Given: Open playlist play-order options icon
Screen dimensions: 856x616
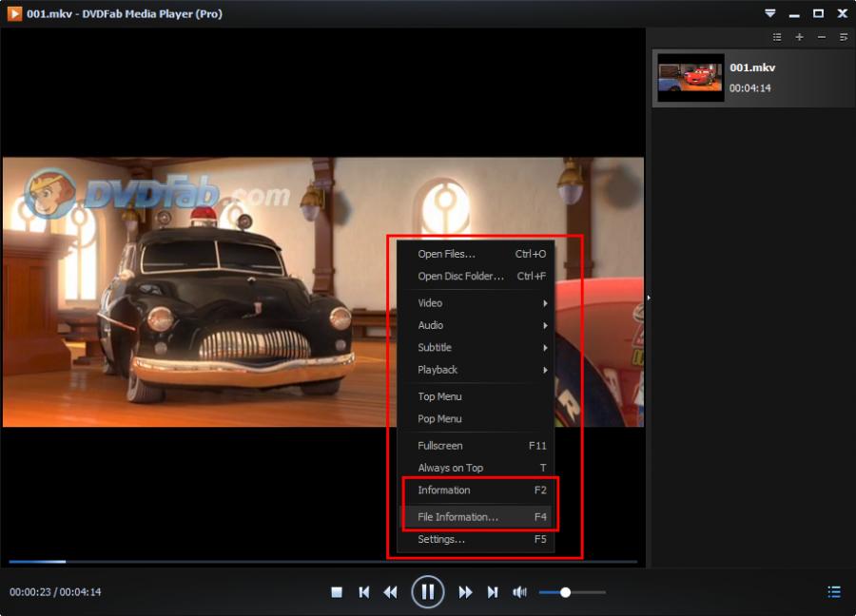Looking at the screenshot, I should click(x=843, y=37).
